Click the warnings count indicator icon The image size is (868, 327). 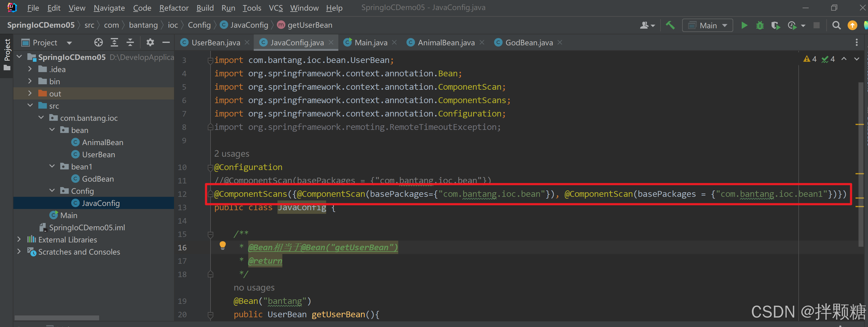coord(807,59)
